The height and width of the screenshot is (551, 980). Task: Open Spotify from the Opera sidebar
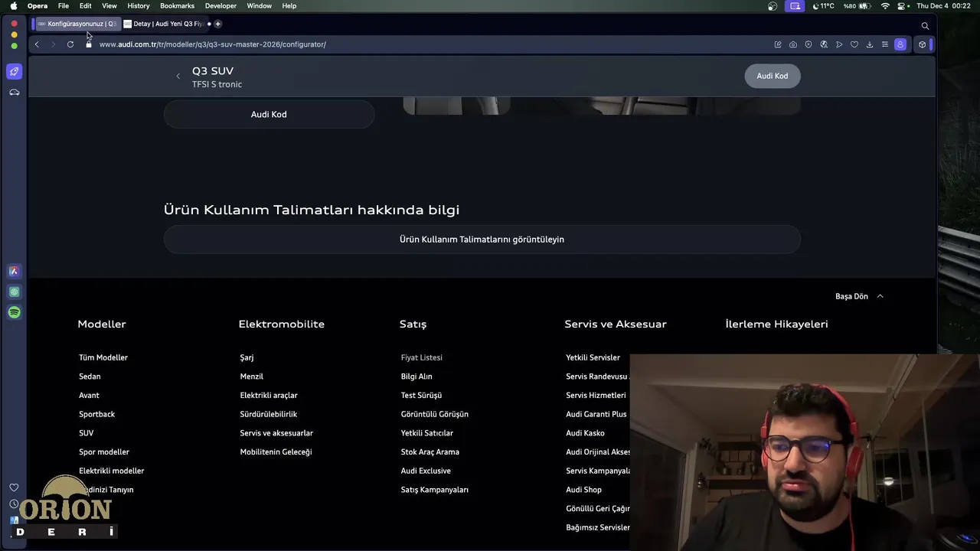tap(14, 312)
